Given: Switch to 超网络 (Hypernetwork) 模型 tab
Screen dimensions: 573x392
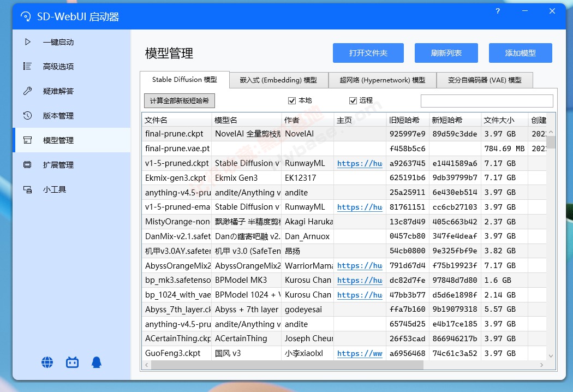Looking at the screenshot, I should [382, 80].
